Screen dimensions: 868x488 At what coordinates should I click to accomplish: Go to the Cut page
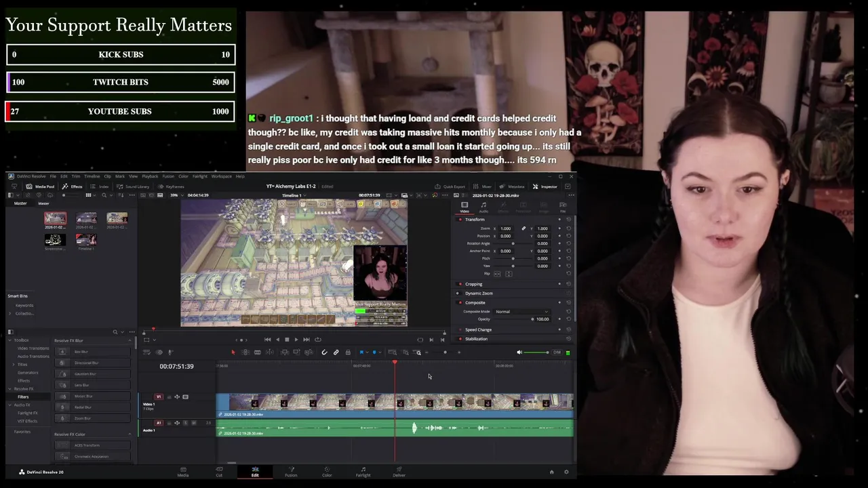[x=219, y=471]
